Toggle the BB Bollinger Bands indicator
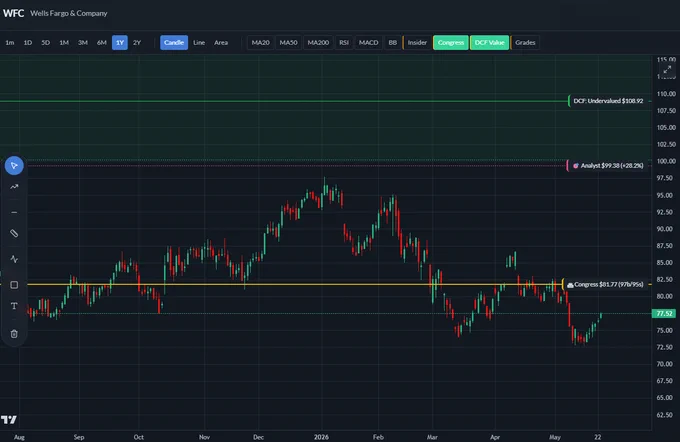The height and width of the screenshot is (442, 680). tap(392, 43)
